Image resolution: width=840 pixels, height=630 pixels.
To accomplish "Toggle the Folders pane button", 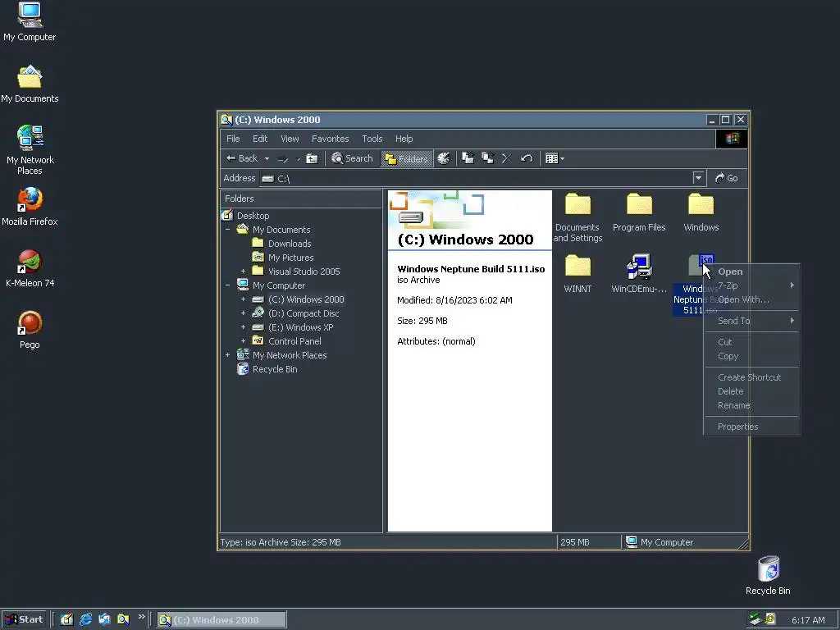I will tap(407, 158).
